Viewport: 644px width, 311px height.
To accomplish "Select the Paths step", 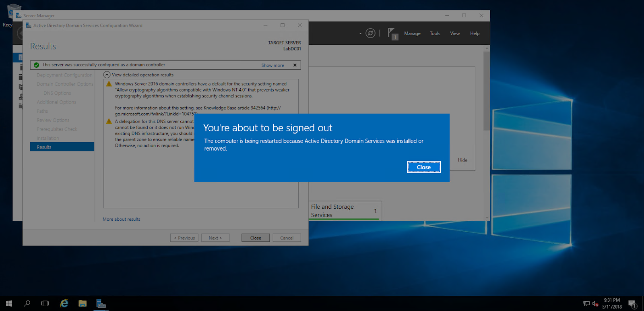I will pyautogui.click(x=42, y=111).
